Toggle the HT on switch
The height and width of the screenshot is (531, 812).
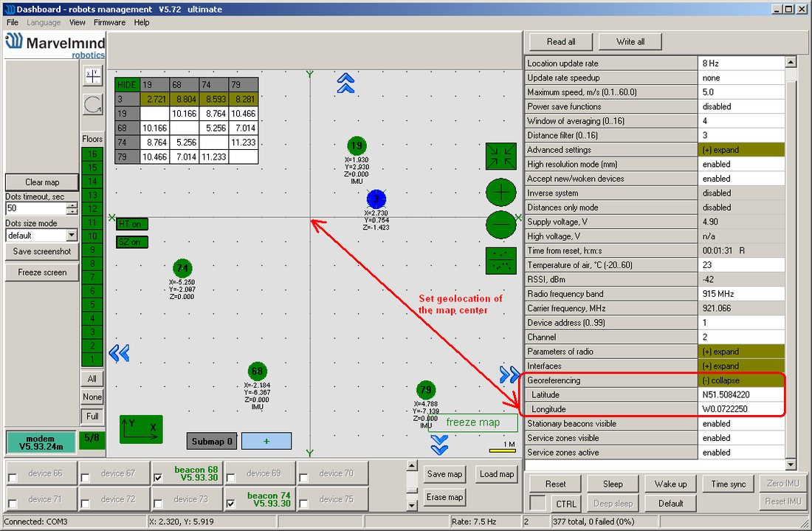point(132,224)
